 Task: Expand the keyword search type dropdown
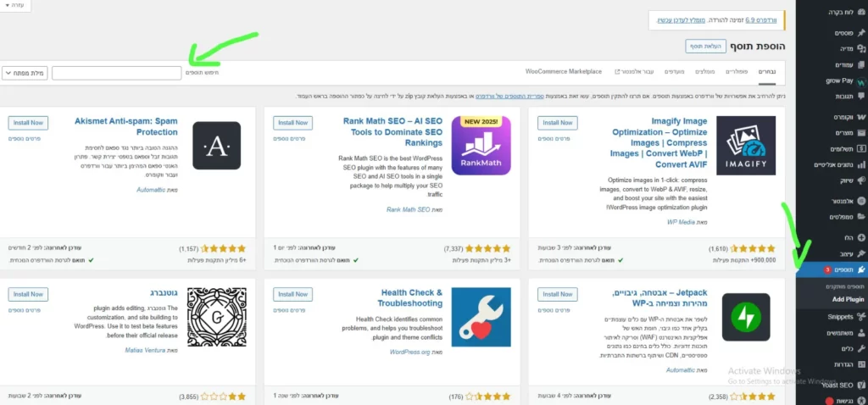coord(25,73)
